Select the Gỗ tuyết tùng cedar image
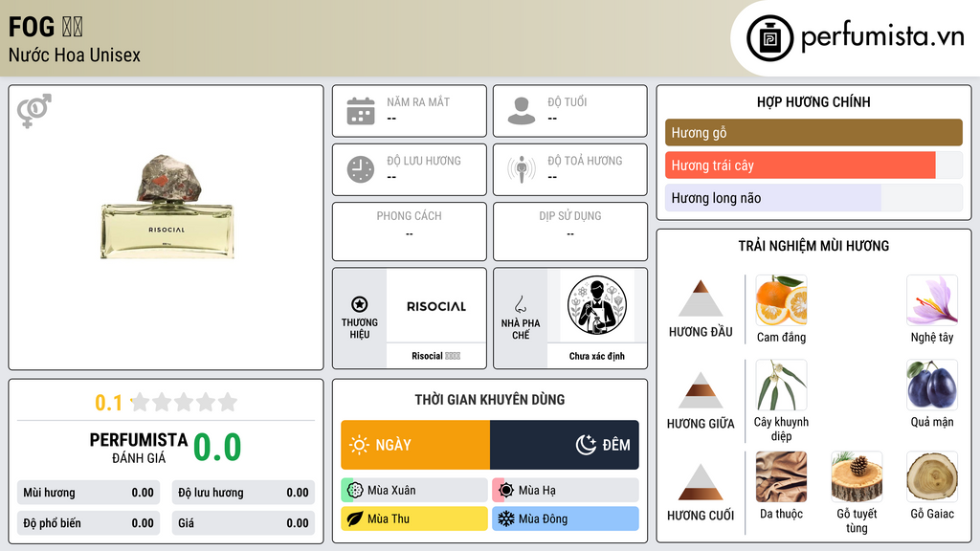 857,477
